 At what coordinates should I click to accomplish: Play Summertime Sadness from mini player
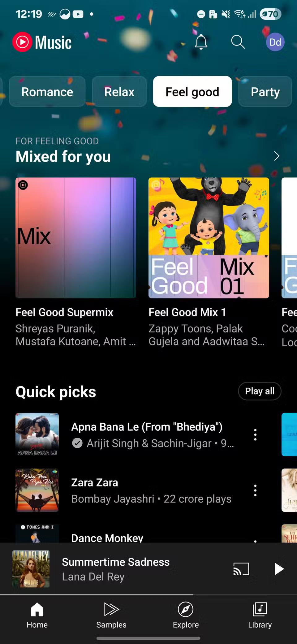(279, 569)
